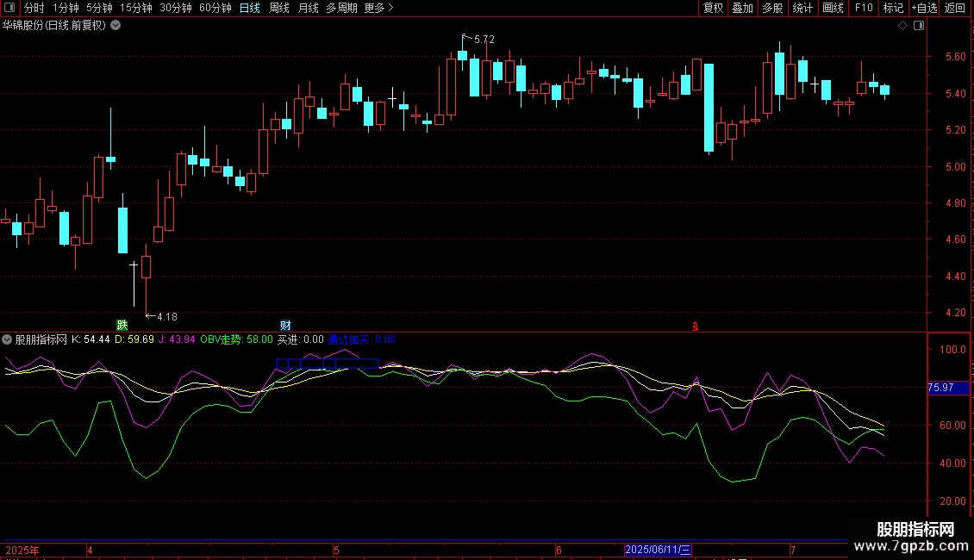The width and height of the screenshot is (974, 560).
Task: Click the 4.20 price axis label
Action: 955,312
